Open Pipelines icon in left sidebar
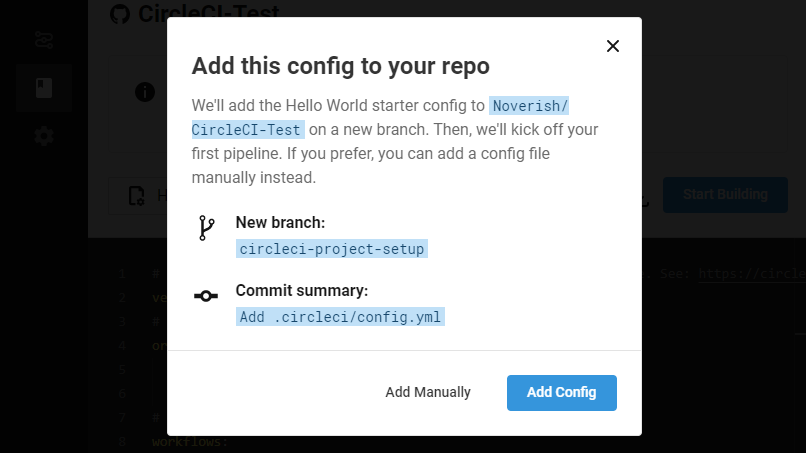This screenshot has height=453, width=806. click(44, 40)
